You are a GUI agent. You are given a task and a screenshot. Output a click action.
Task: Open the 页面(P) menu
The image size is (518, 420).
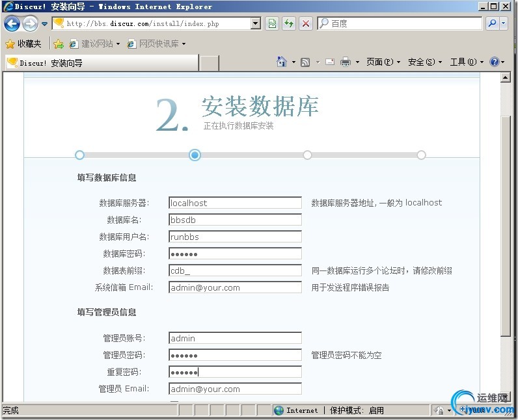click(383, 62)
